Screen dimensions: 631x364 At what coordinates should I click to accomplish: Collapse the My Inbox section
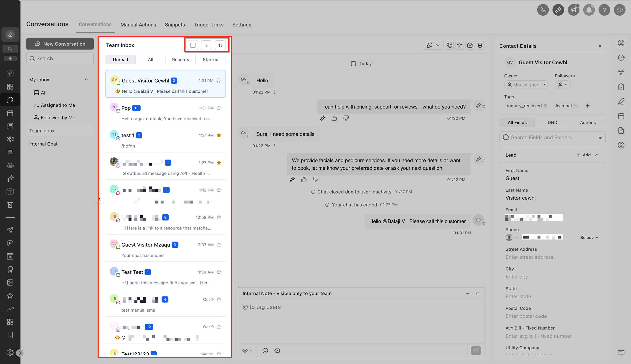point(86,80)
